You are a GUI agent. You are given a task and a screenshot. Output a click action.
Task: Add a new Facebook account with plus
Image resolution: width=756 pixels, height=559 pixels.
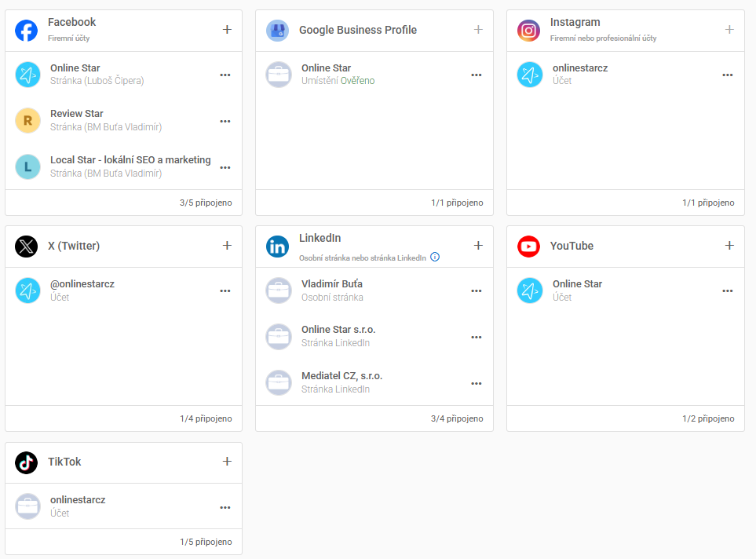[227, 30]
